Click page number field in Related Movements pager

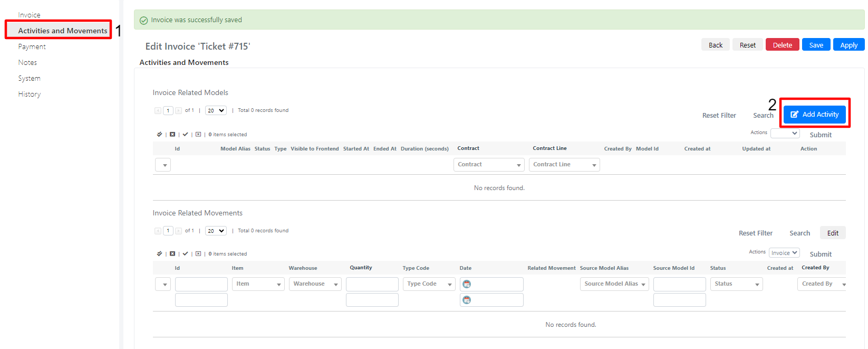click(168, 231)
